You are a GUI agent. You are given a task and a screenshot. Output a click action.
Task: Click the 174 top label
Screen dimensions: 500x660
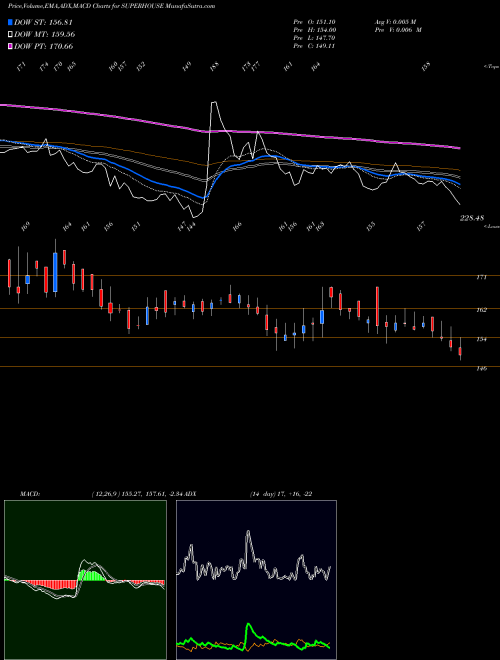point(43,66)
